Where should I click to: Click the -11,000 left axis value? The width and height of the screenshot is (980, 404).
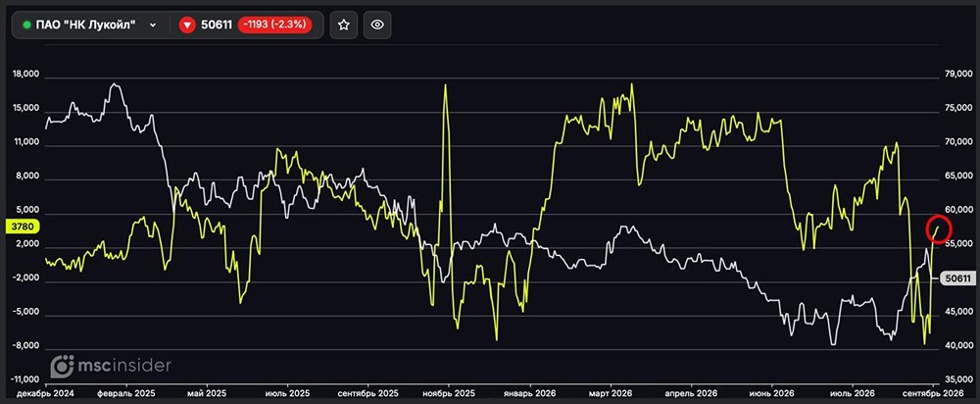24,379
